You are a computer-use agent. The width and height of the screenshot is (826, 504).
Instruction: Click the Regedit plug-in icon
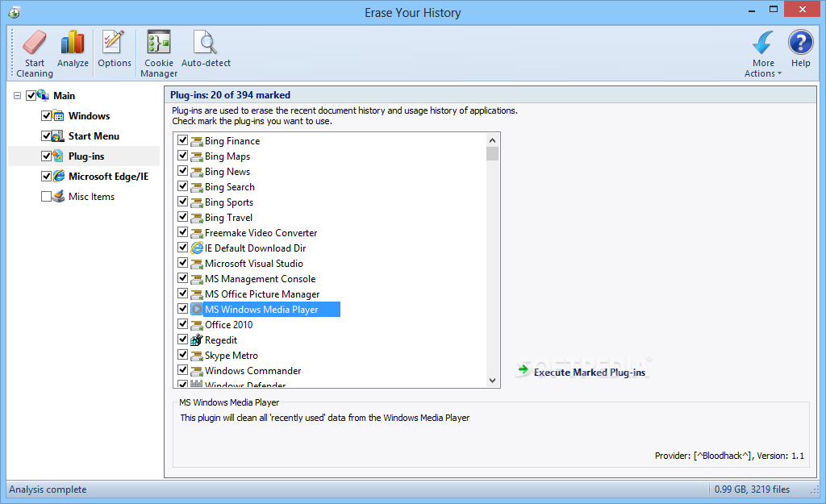(x=197, y=339)
